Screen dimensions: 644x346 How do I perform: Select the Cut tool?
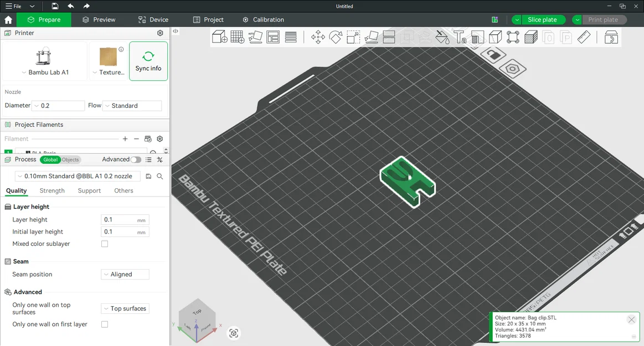[389, 37]
